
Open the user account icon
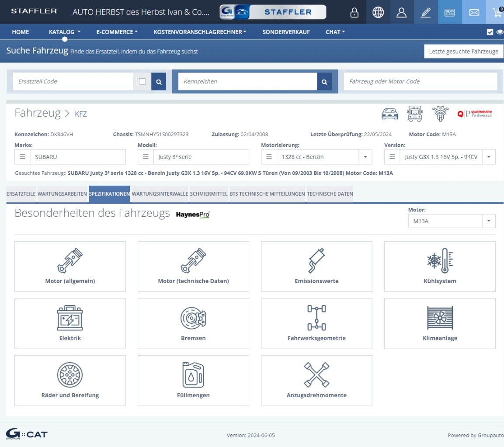click(401, 12)
